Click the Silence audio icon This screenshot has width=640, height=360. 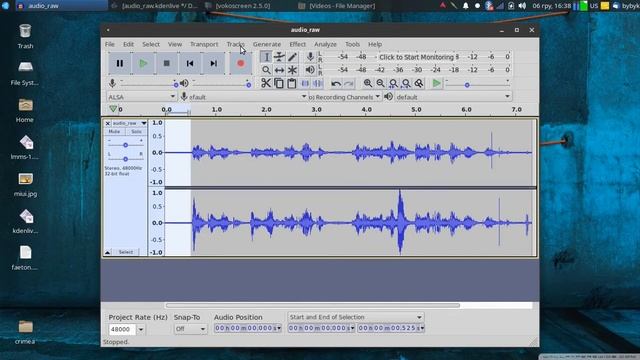click(318, 83)
